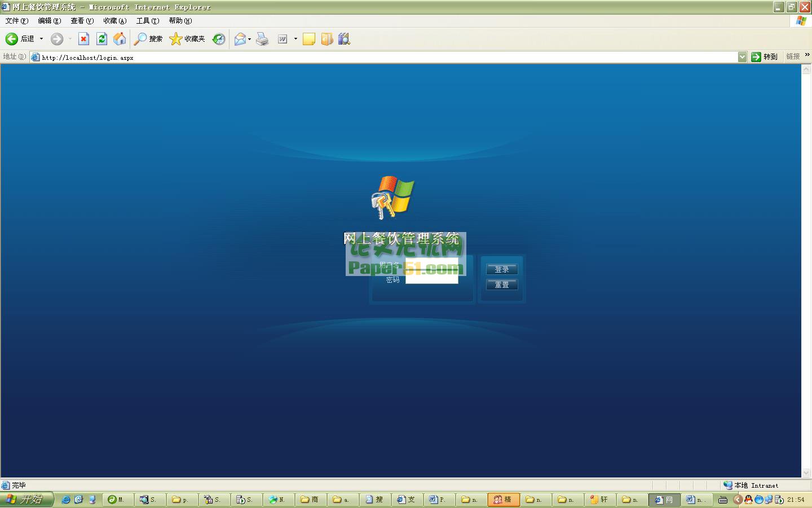Click the 重置 reset button
This screenshot has width=812, height=508.
coord(502,284)
